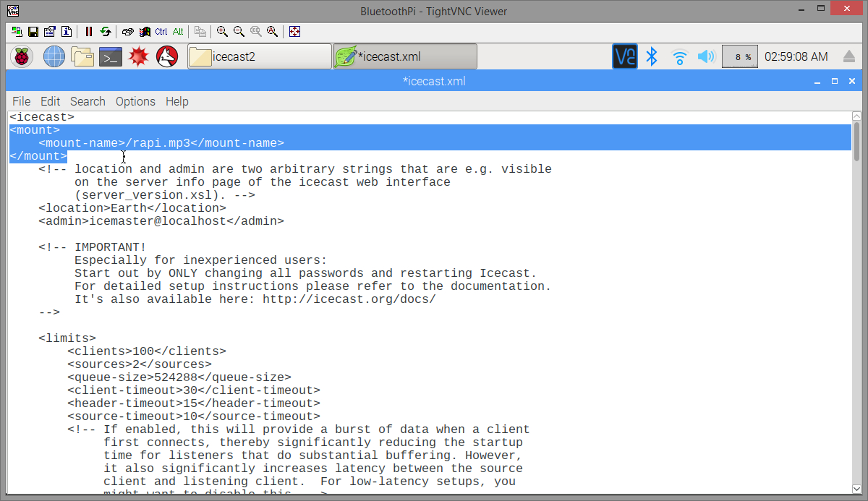The height and width of the screenshot is (501, 868).
Task: Click the VNC Server tray icon
Action: 625,56
